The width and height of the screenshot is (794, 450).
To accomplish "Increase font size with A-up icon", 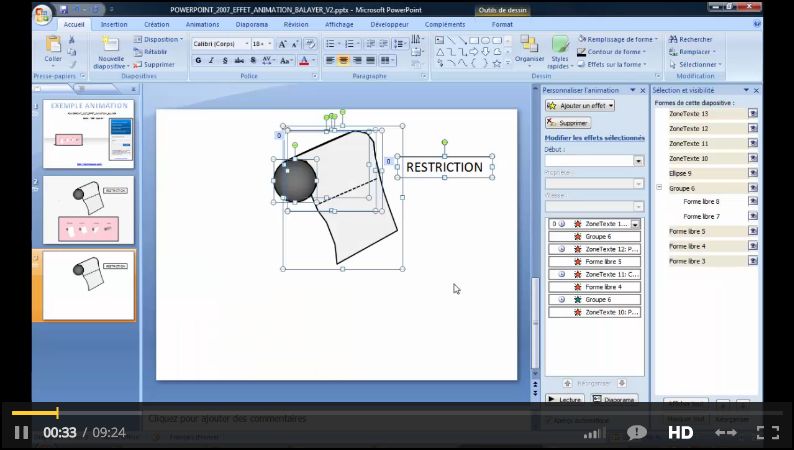I will [x=283, y=44].
